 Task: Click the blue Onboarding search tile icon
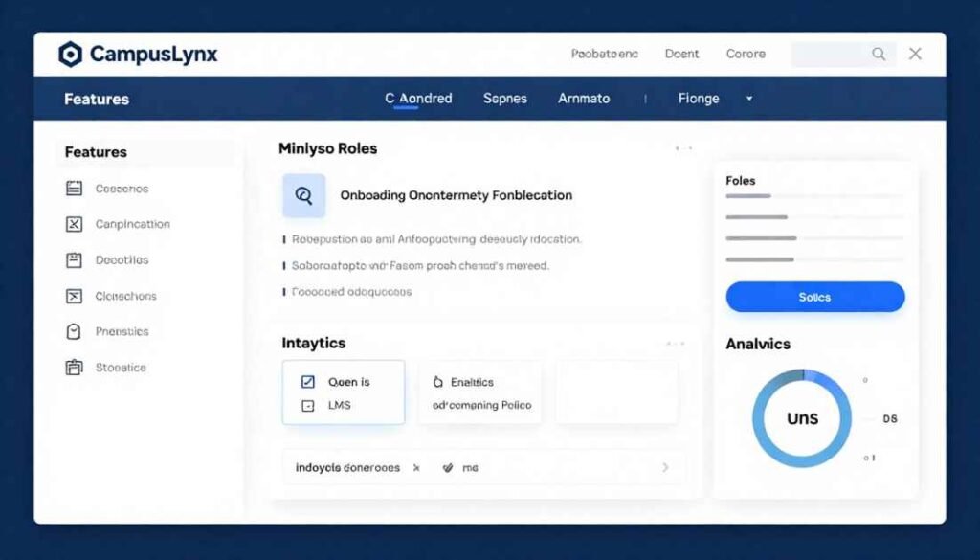304,195
